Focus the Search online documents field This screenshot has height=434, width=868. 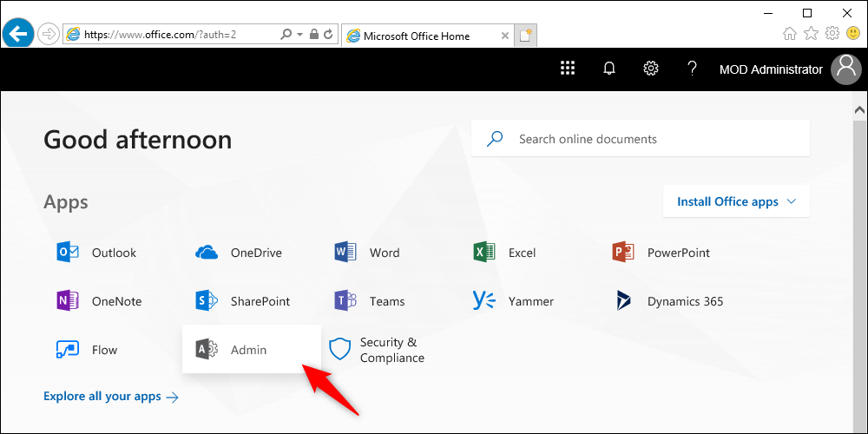pos(641,138)
